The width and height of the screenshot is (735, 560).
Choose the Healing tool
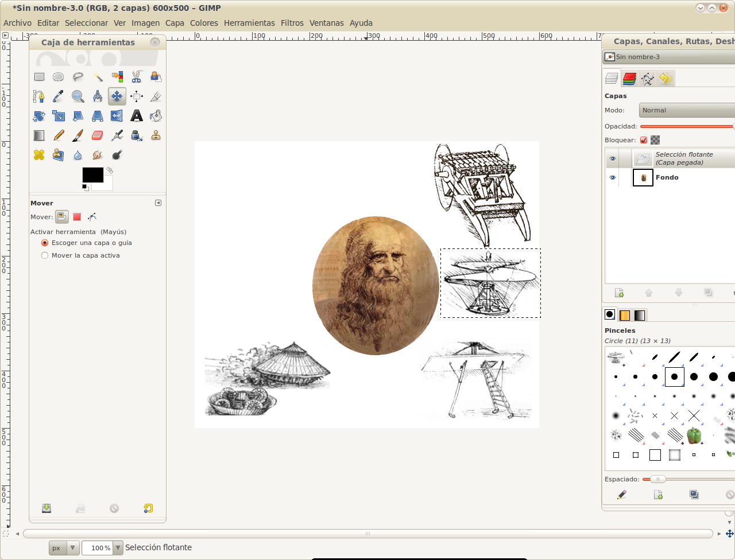38,154
